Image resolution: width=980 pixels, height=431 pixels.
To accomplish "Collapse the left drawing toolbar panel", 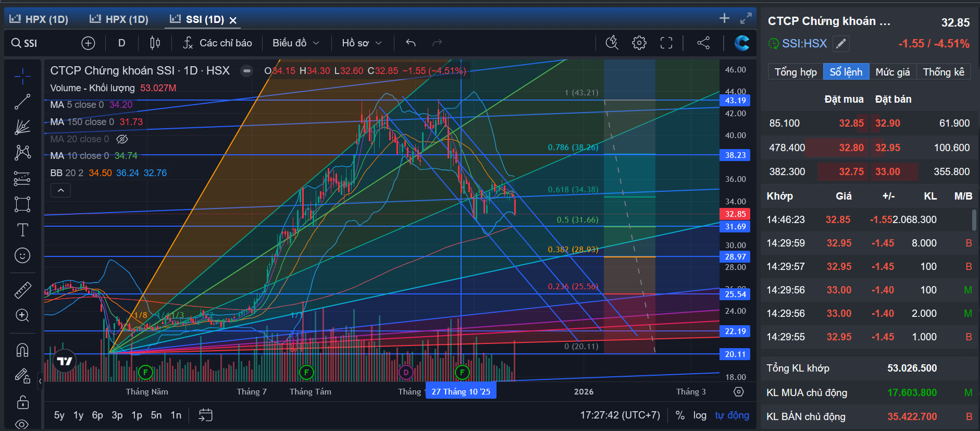I will 40,381.
